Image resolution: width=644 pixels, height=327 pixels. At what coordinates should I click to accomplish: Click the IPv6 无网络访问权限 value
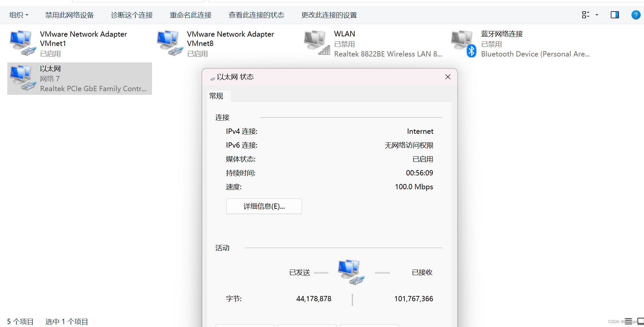[x=409, y=145]
